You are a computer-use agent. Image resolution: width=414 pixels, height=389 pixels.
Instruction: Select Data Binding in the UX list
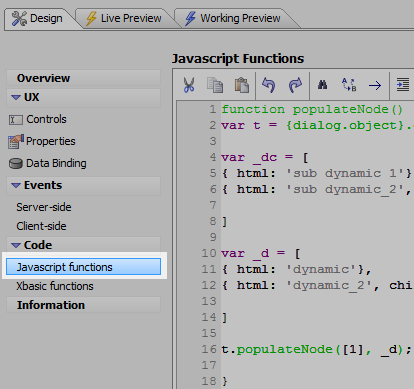point(56,163)
